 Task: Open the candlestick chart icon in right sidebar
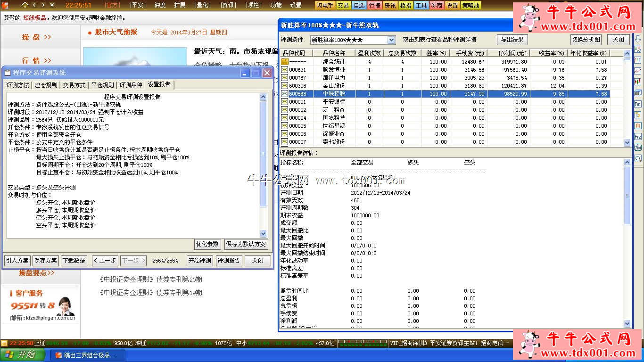(x=638, y=82)
